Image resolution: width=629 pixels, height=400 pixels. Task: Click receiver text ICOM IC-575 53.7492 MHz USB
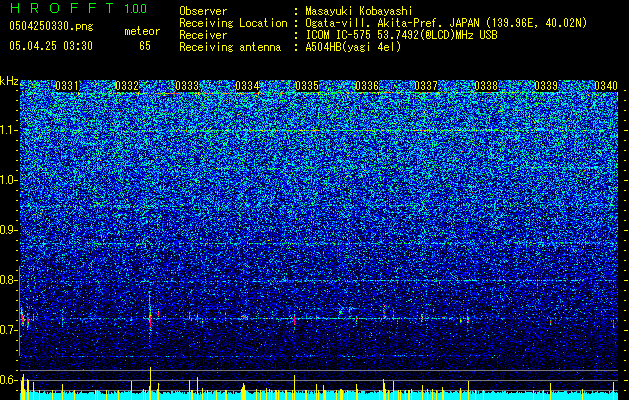[401, 35]
